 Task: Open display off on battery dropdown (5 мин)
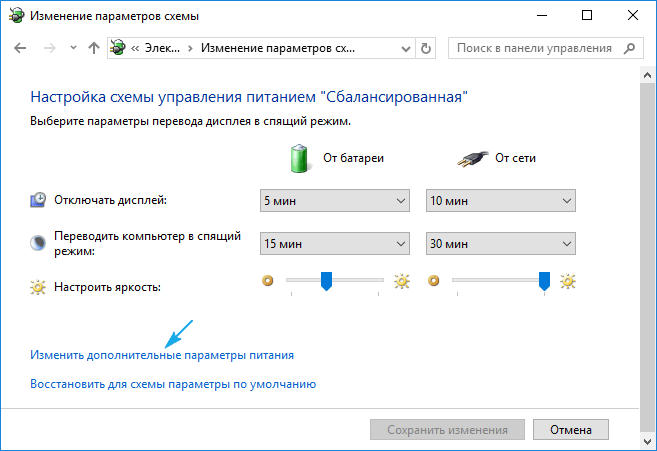coord(334,201)
